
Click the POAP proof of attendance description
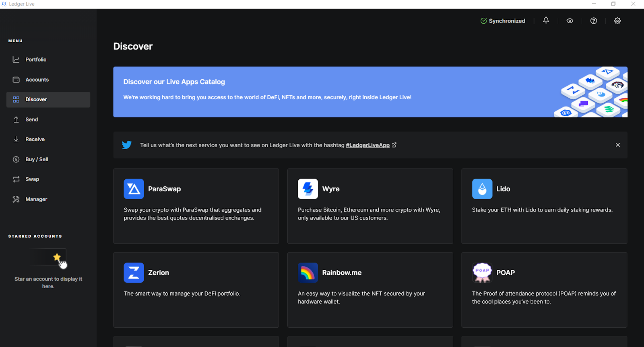pos(544,298)
